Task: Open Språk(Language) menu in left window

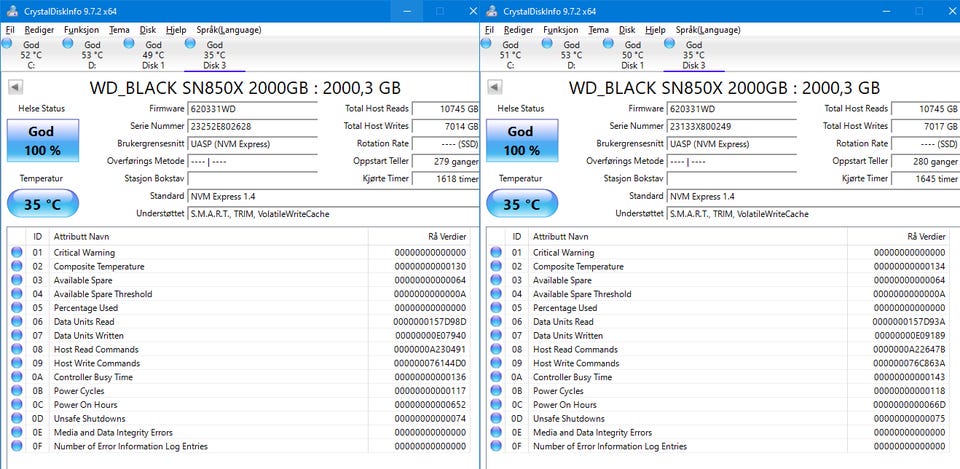Action: coord(228,30)
